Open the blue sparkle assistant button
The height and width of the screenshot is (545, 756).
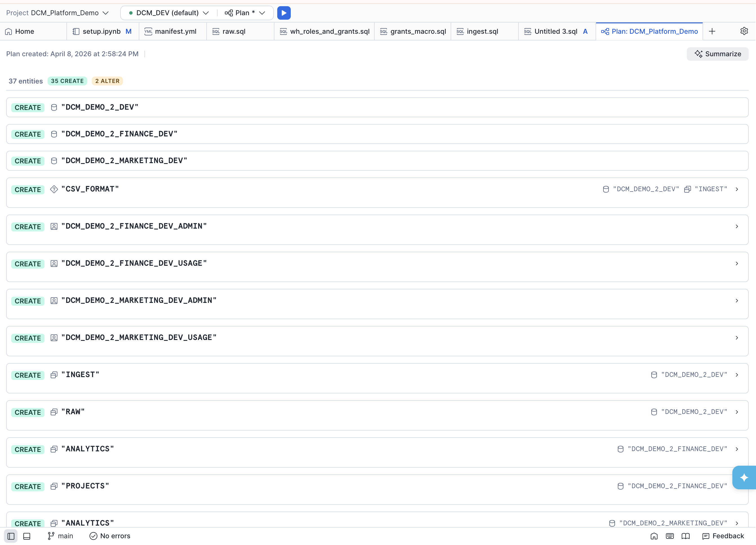744,478
